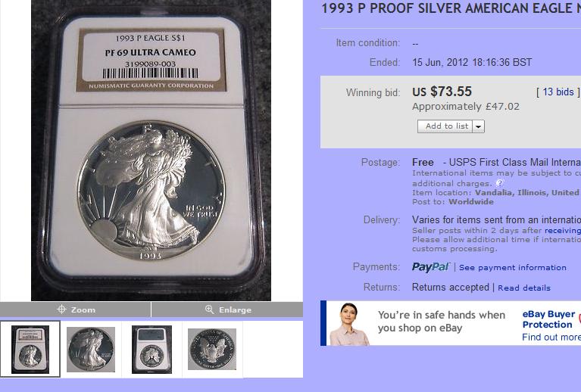The height and width of the screenshot is (392, 581).
Task: Click the PayPal logo
Action: [x=431, y=267]
